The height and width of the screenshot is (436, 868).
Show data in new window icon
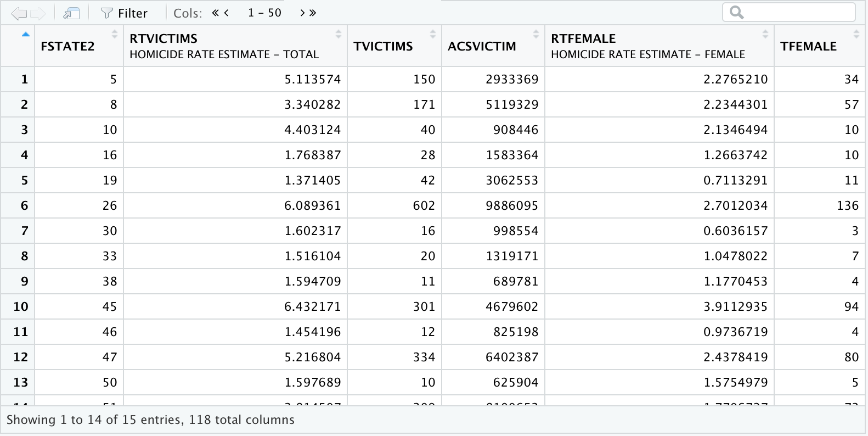(71, 13)
